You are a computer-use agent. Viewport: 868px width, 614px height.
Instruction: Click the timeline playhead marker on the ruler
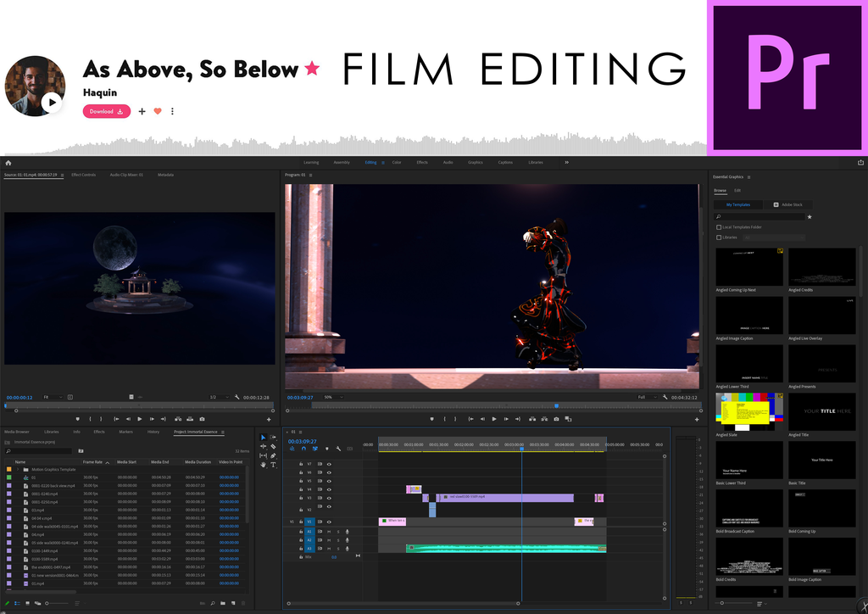click(x=521, y=448)
